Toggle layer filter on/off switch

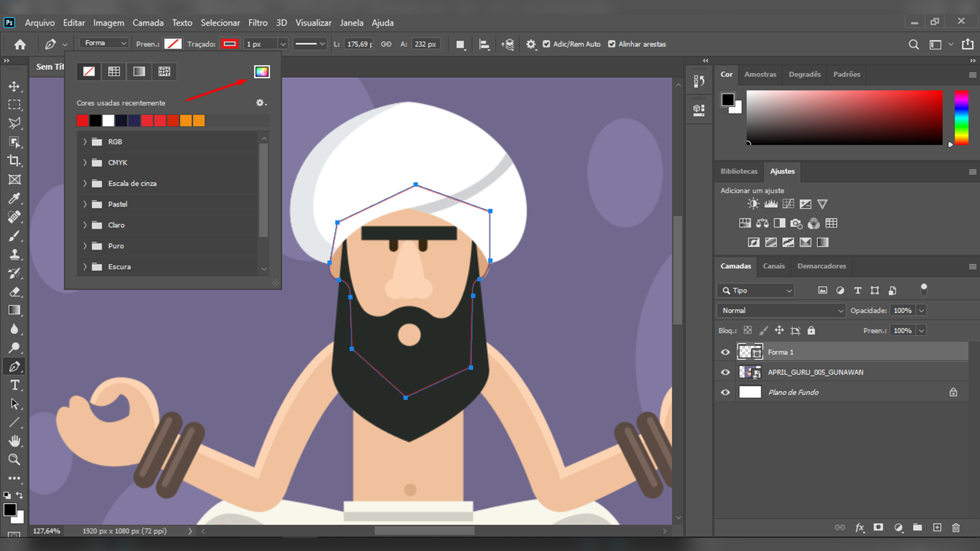click(924, 289)
